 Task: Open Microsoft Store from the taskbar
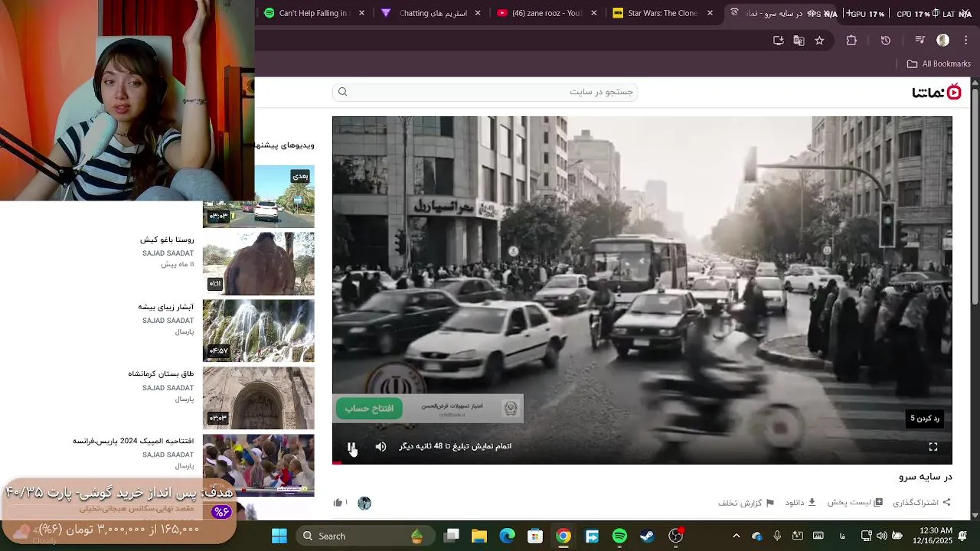pos(535,536)
